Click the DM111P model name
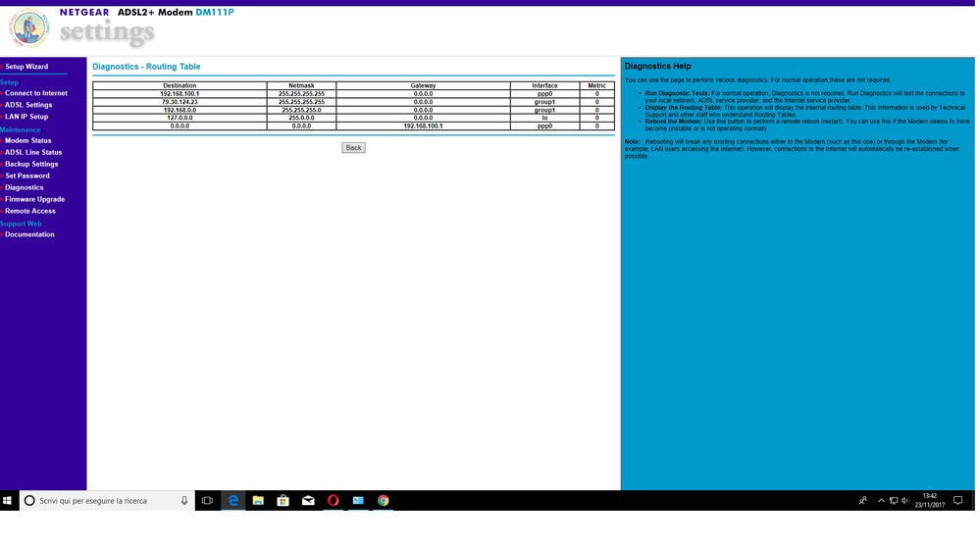This screenshot has width=980, height=551. (215, 12)
